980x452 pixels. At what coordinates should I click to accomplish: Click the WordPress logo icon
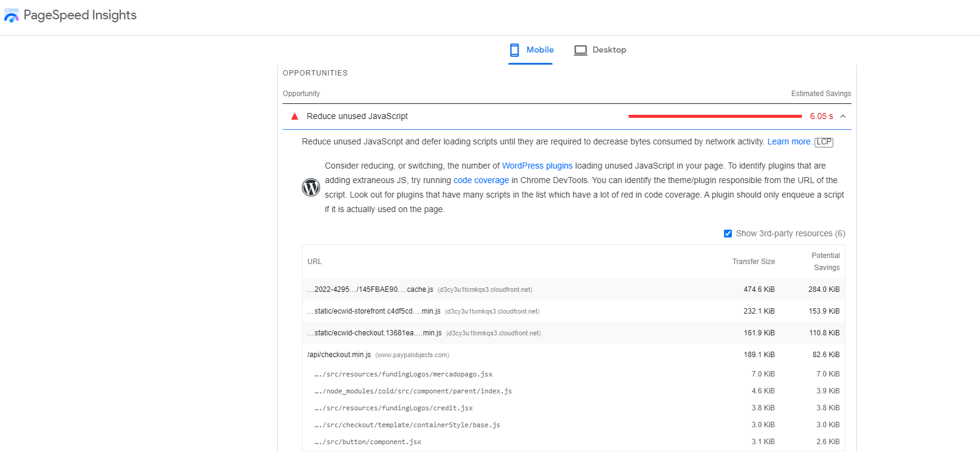point(311,187)
